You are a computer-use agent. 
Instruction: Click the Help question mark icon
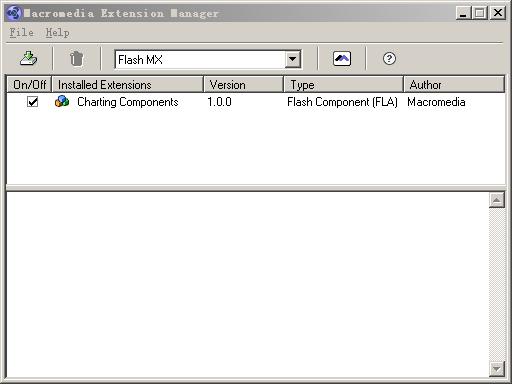pos(389,59)
